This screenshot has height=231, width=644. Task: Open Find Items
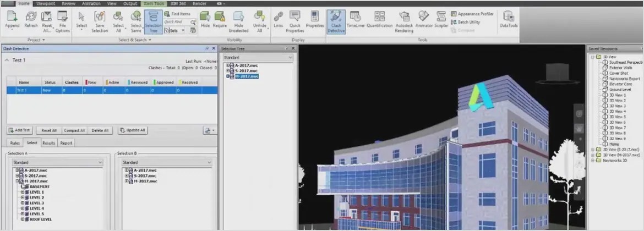click(178, 14)
